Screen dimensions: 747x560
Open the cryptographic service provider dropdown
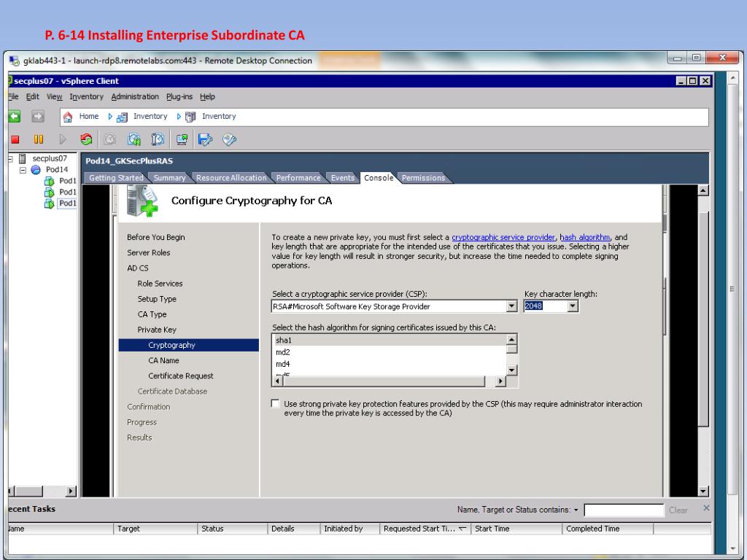[x=511, y=306]
